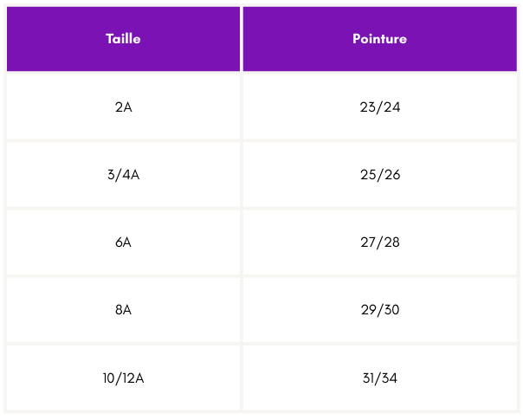Click the 10/12A size cell
The width and height of the screenshot is (523, 420).
[123, 378]
